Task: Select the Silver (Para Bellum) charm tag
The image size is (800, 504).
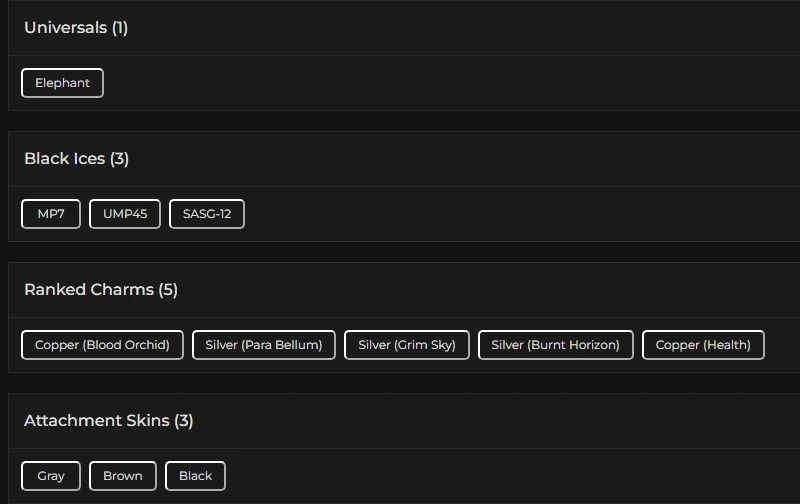Action: pyautogui.click(x=264, y=345)
